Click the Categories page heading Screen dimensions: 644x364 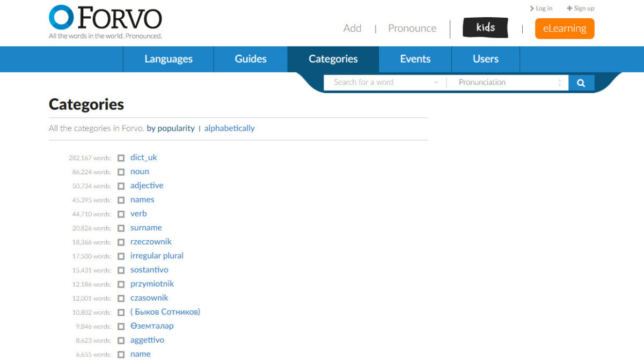(x=86, y=104)
